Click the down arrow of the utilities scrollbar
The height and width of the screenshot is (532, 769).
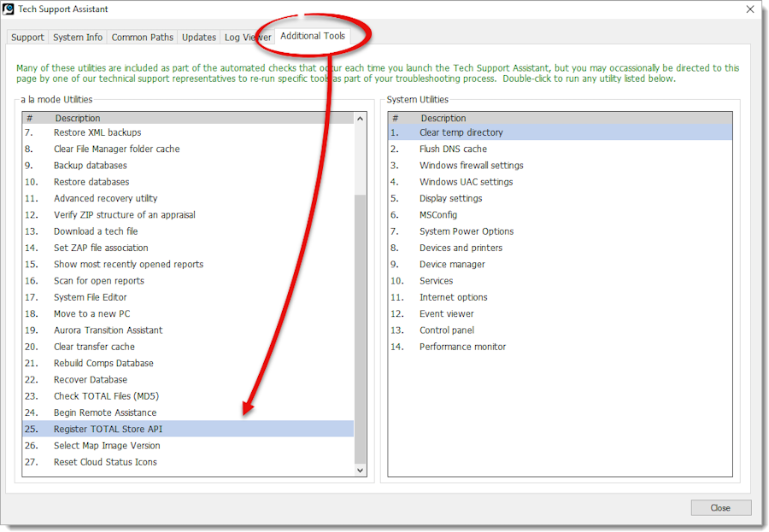360,471
